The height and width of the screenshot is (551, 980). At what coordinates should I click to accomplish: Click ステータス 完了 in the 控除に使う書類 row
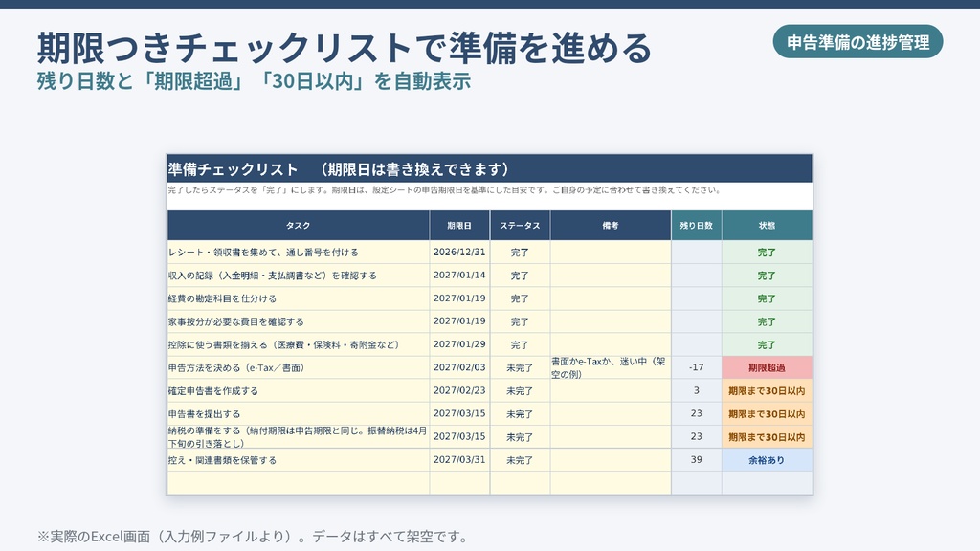[520, 344]
